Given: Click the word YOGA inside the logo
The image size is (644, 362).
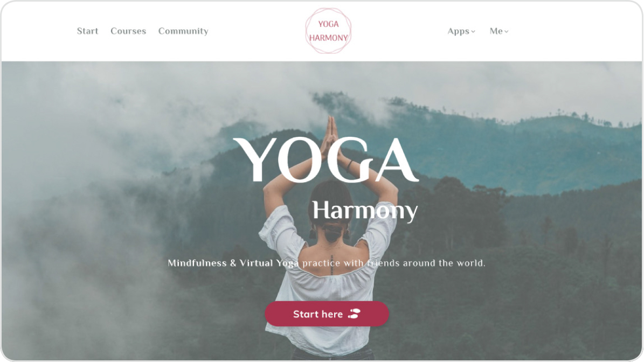Looking at the screenshot, I should coord(328,24).
